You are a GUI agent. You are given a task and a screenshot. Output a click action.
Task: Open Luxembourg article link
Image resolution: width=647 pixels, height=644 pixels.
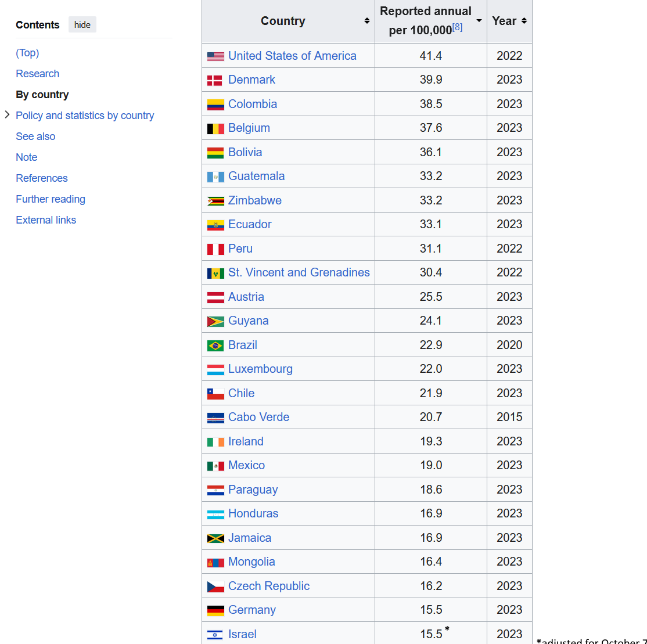(x=260, y=369)
